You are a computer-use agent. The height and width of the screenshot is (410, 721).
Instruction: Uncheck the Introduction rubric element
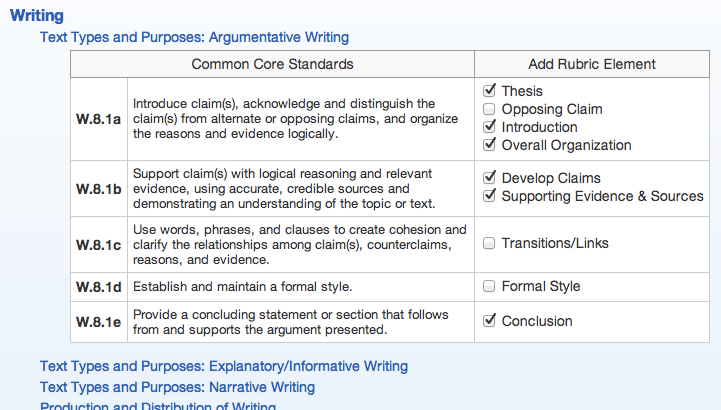coord(489,127)
